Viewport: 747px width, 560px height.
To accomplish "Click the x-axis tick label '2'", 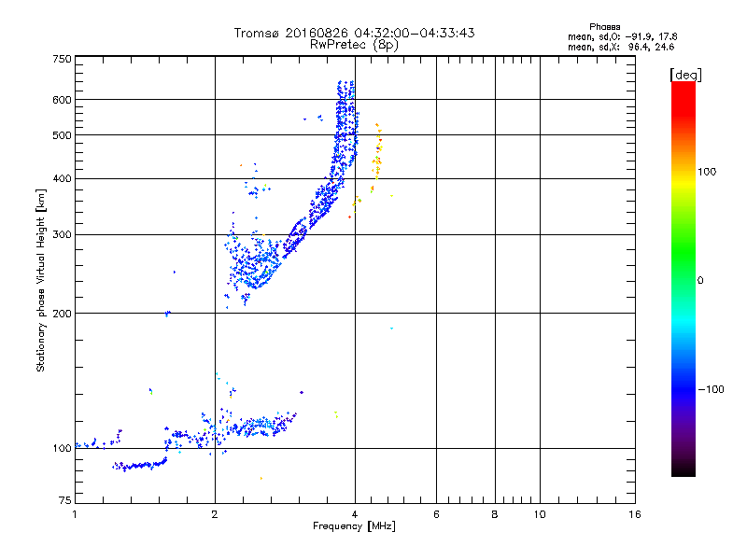I will pyautogui.click(x=215, y=514).
